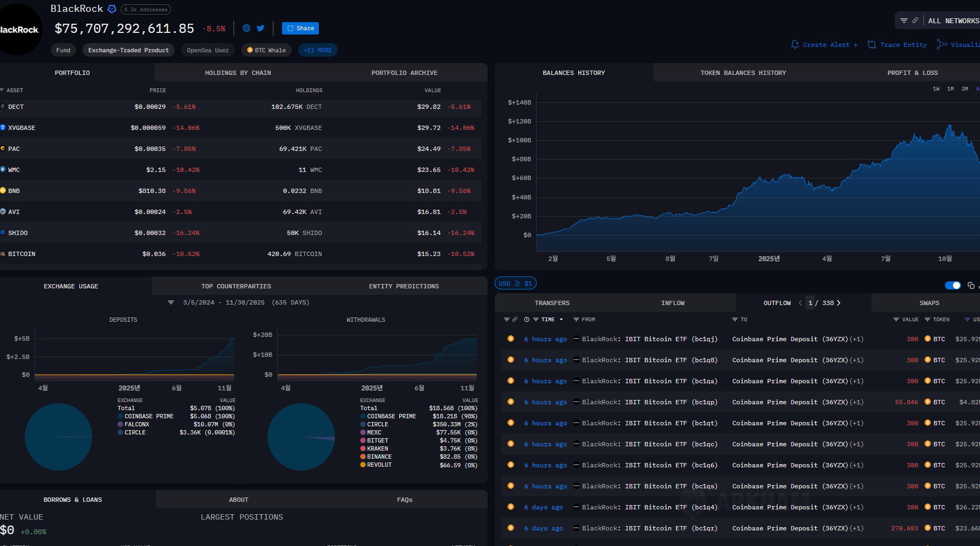The image size is (980, 546).
Task: Click the VALUE column filter icon
Action: [896, 320]
